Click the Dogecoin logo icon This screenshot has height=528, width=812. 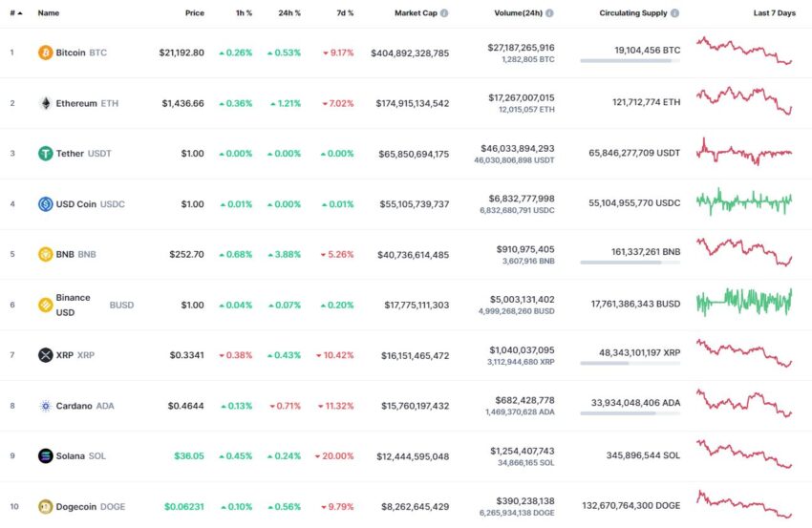(x=46, y=506)
